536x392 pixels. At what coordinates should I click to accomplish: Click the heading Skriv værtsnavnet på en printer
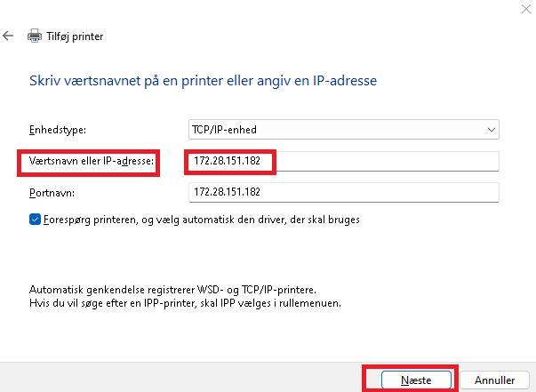tap(204, 81)
